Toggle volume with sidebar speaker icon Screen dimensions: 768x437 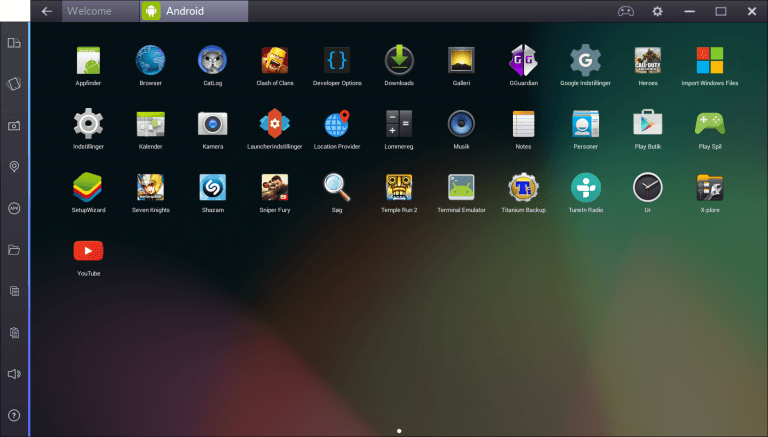(x=14, y=374)
